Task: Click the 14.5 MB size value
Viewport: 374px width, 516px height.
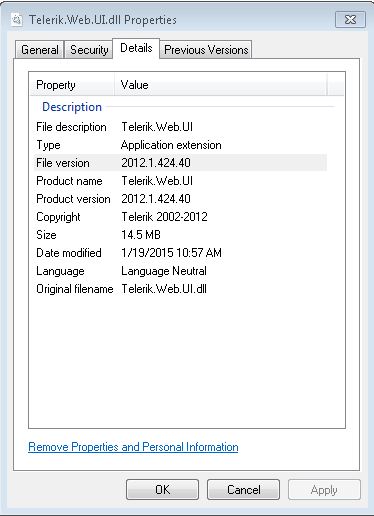Action: [x=141, y=235]
